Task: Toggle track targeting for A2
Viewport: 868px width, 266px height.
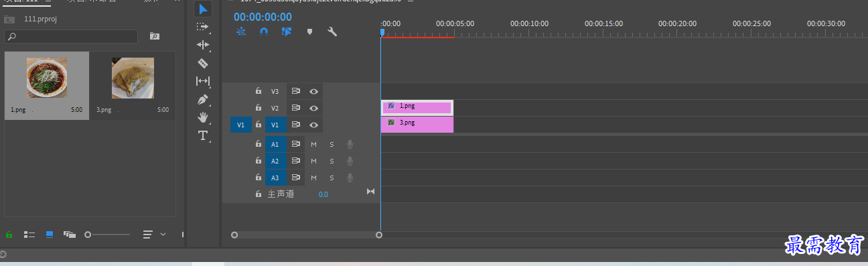Action: [x=275, y=161]
